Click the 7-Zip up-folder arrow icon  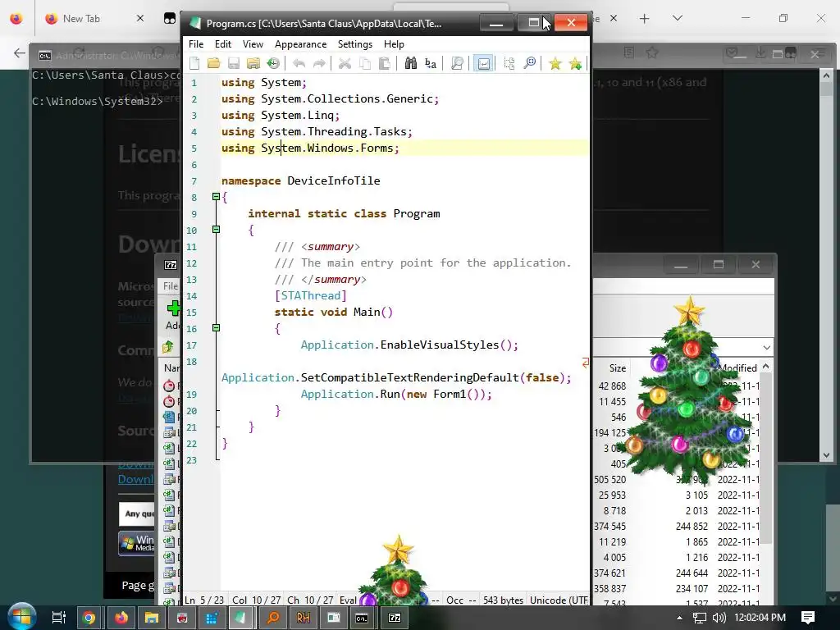click(x=168, y=347)
